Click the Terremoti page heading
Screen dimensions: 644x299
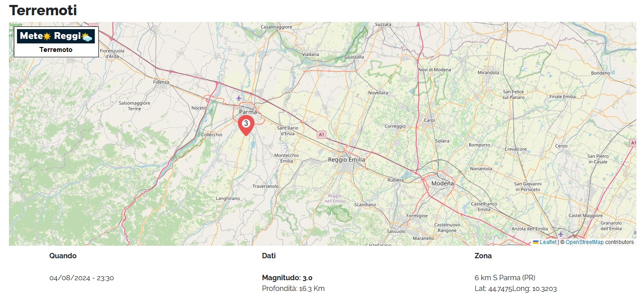coord(43,10)
